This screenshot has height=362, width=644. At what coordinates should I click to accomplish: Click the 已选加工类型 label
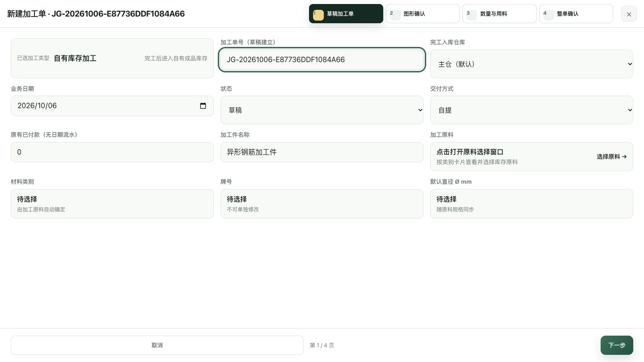[33, 59]
